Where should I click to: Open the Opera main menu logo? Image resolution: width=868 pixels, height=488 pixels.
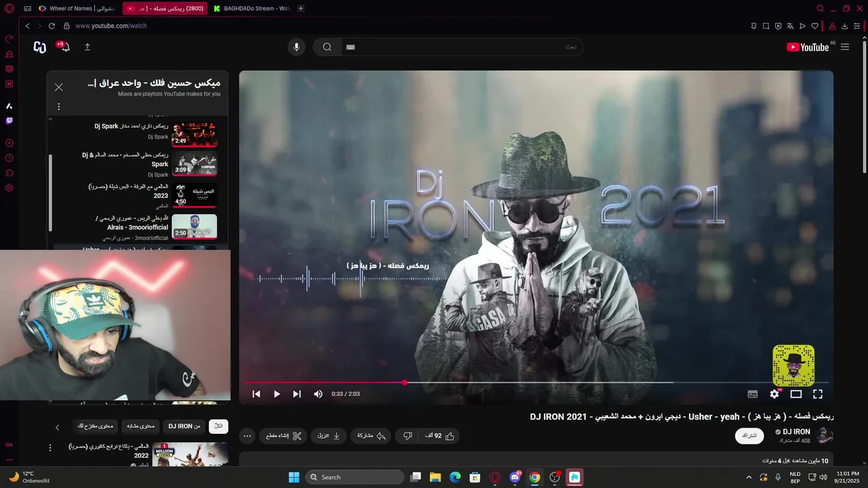pyautogui.click(x=9, y=8)
